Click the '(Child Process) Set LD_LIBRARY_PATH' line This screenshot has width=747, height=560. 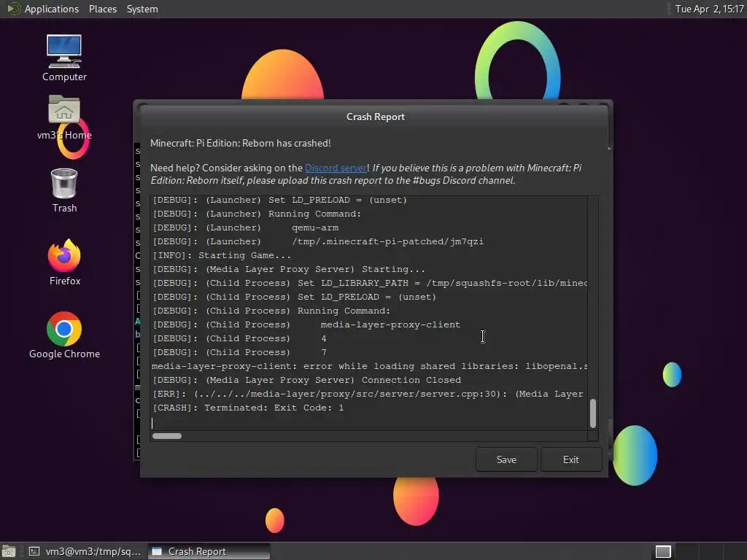[x=369, y=284]
